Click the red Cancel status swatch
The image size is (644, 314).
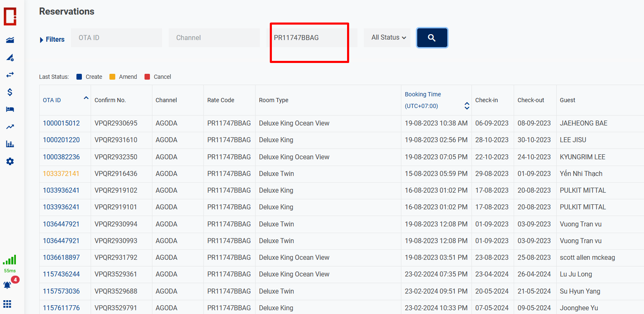coord(147,77)
